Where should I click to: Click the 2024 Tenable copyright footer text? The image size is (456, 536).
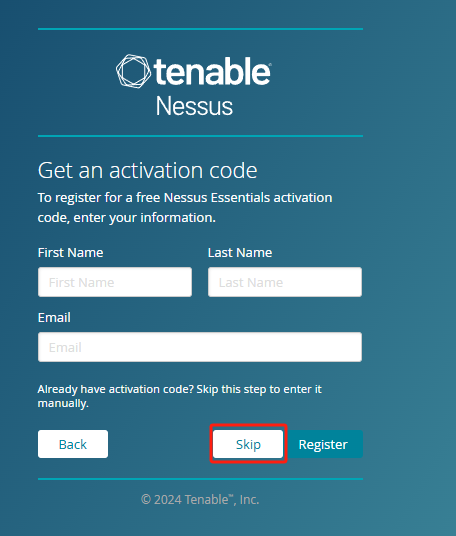200,499
